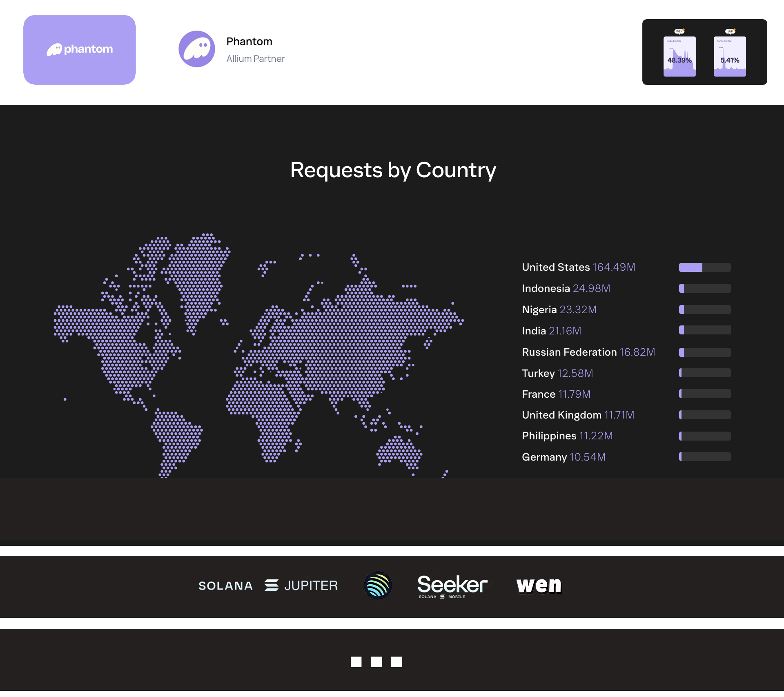Click the Seeker Solana Mobile logo
Image resolution: width=784 pixels, height=697 pixels.
(452, 586)
